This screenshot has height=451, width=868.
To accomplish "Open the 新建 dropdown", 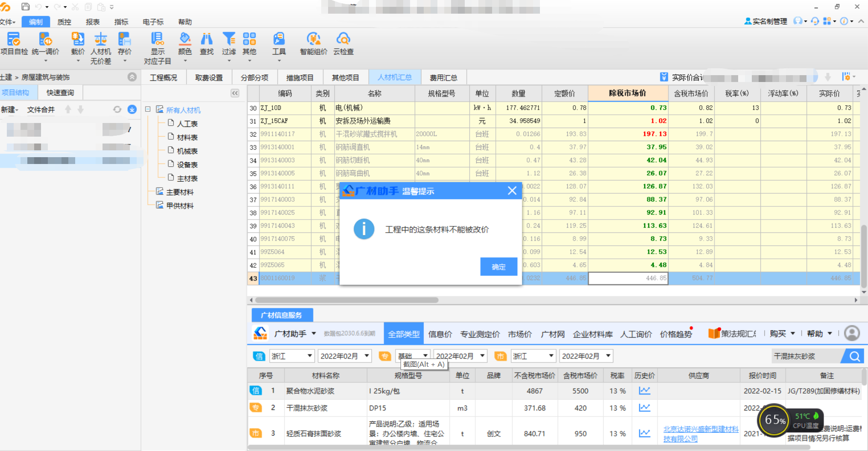I will tap(10, 110).
